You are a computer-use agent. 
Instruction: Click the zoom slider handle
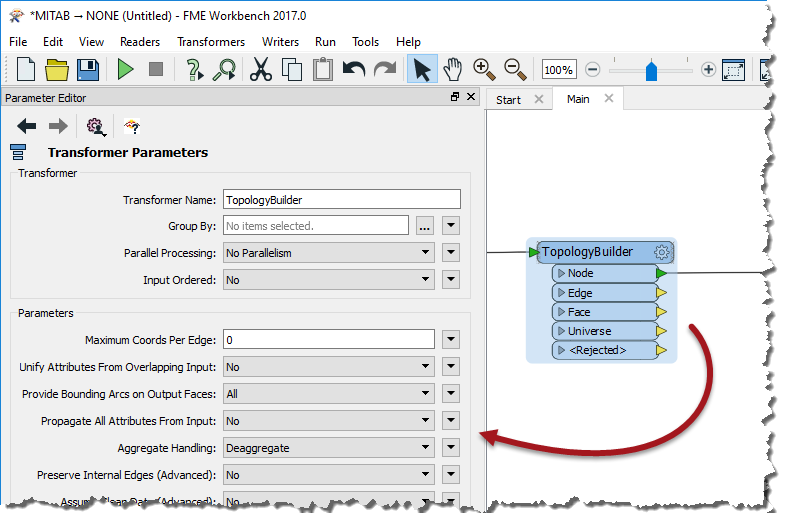(x=651, y=70)
